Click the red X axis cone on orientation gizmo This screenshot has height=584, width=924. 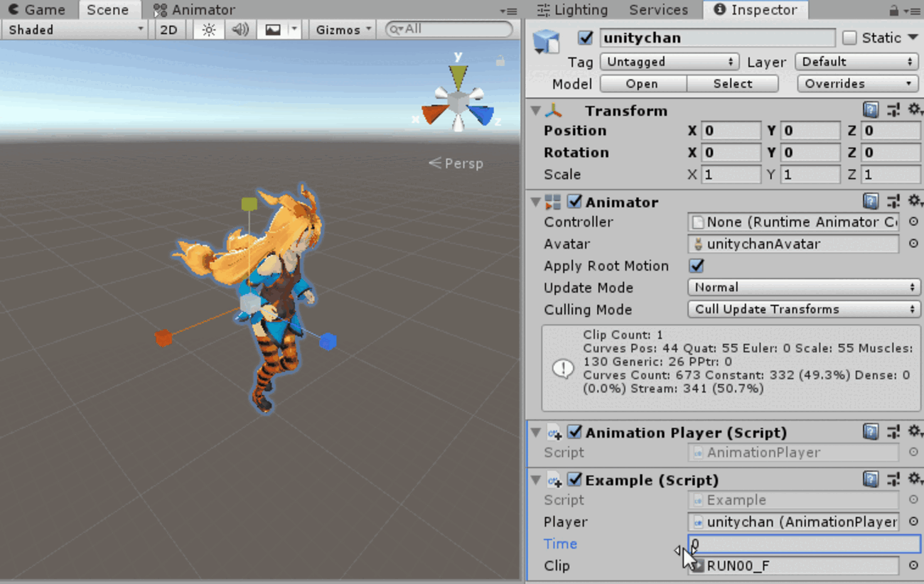[433, 114]
